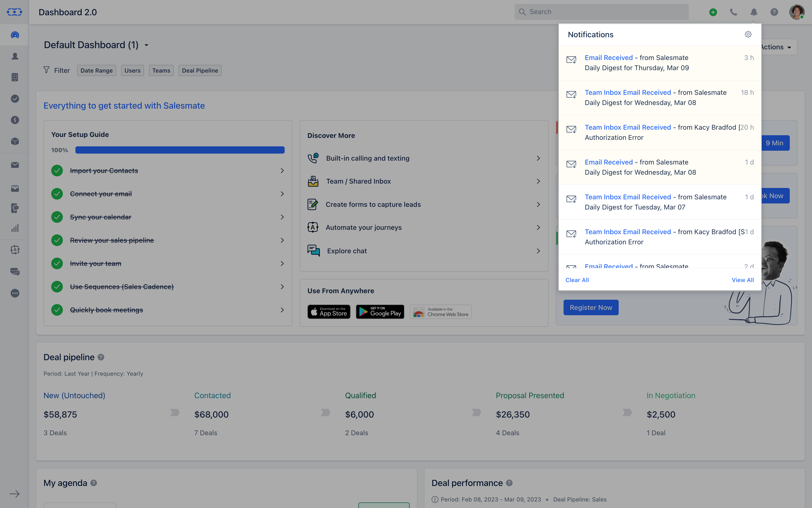Viewport: 812px width, 508px height.
Task: Open the 20 h Authorization Error notification
Action: click(x=660, y=132)
